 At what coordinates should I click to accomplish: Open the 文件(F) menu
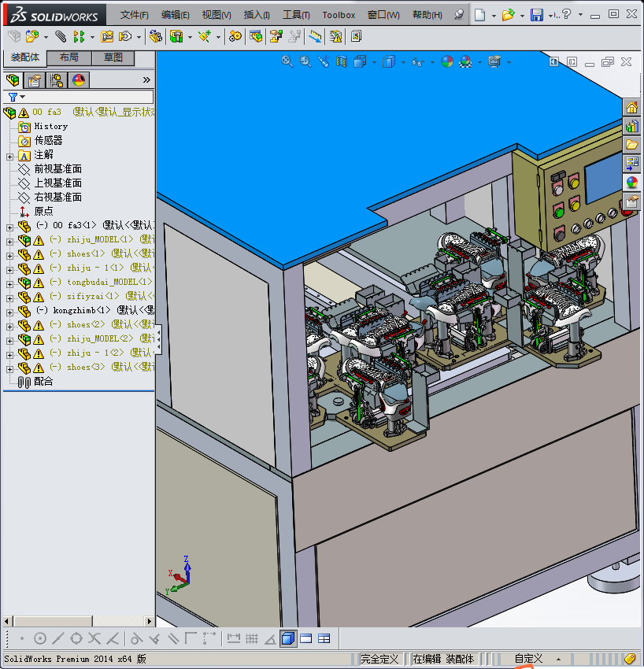pos(135,15)
